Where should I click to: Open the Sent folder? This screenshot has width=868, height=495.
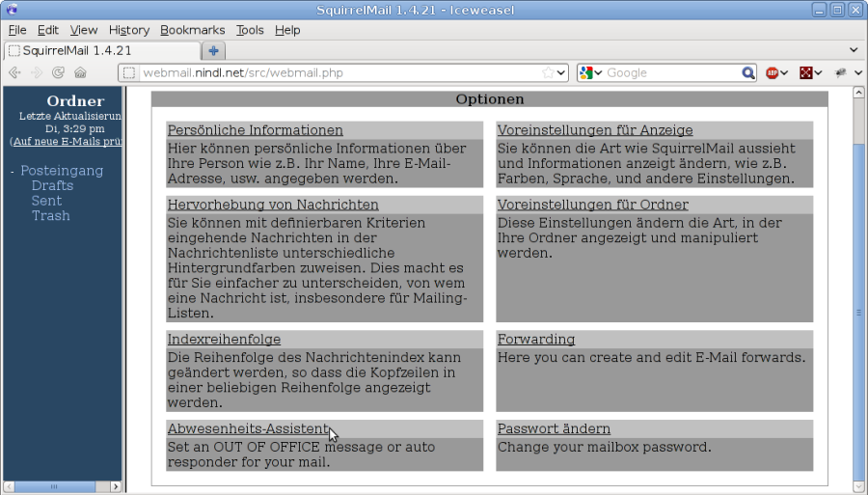(46, 201)
